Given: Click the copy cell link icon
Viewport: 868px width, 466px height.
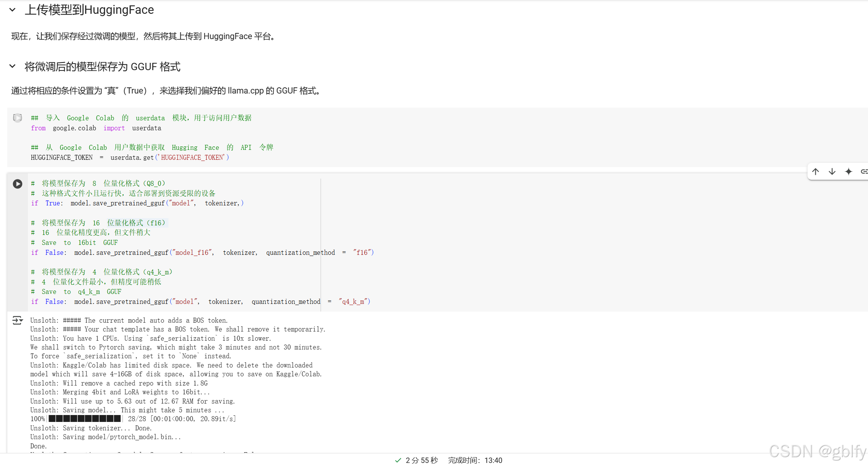Looking at the screenshot, I should click(x=864, y=172).
